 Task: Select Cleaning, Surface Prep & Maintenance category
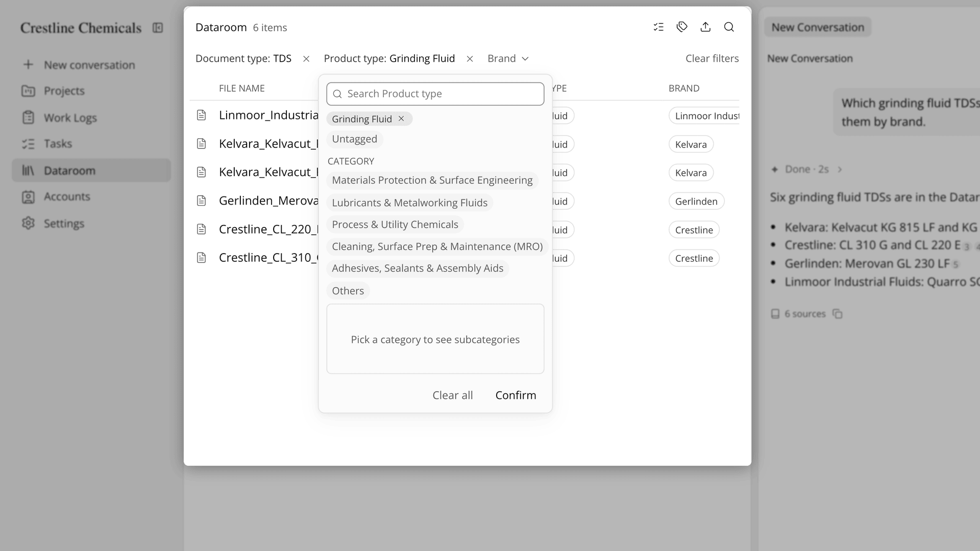coord(437,246)
